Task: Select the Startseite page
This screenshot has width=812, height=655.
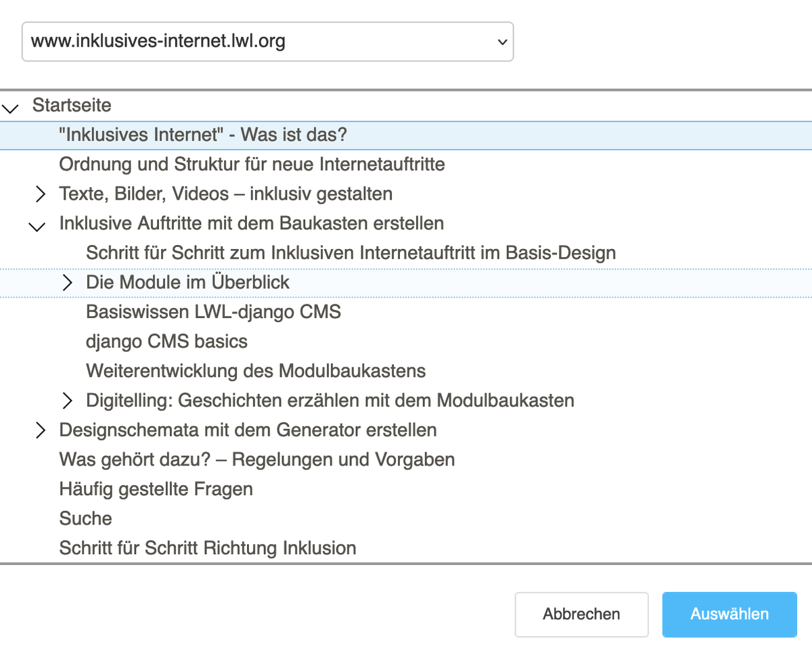Action: (x=72, y=106)
